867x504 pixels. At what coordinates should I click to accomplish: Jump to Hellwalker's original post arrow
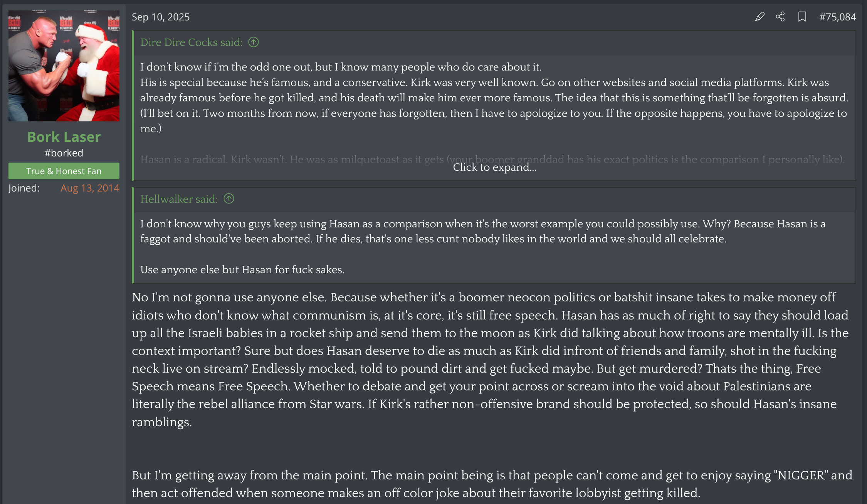pos(229,198)
